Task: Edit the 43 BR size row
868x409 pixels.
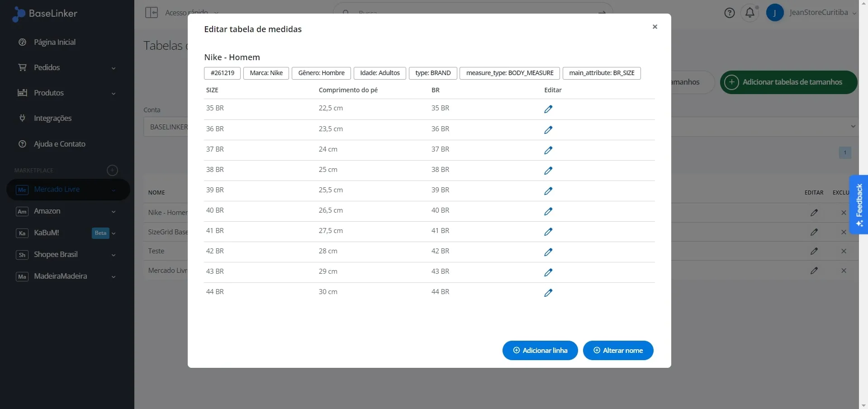Action: (548, 272)
